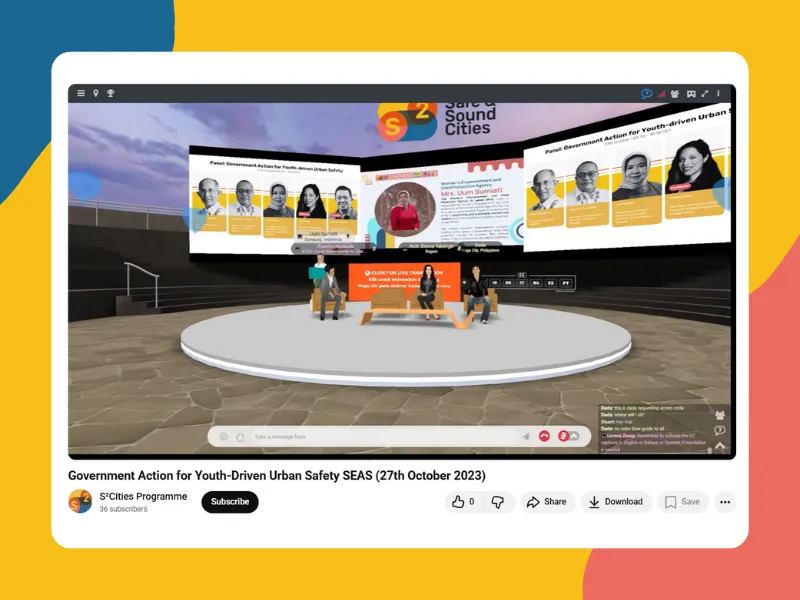Viewport: 800px width, 600px height.
Task: Click the red signal strength icon
Action: pyautogui.click(x=661, y=94)
